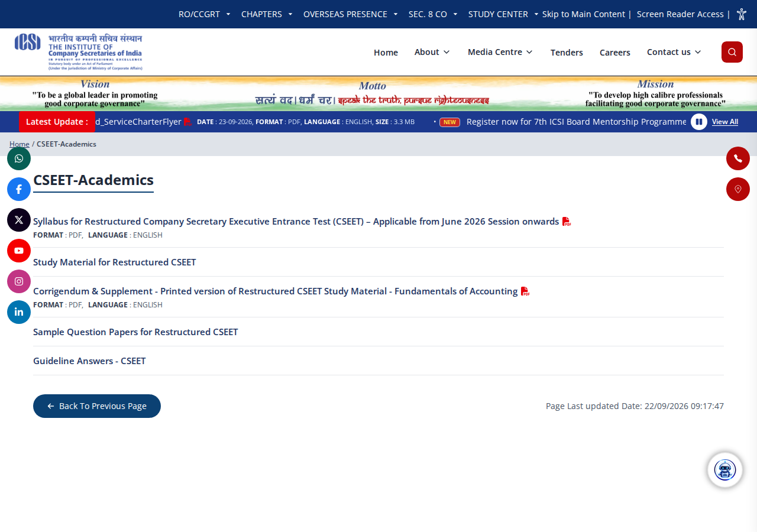Viewport: 757px width, 532px height.
Task: Expand the SEC. 8 CO dropdown
Action: coord(433,14)
